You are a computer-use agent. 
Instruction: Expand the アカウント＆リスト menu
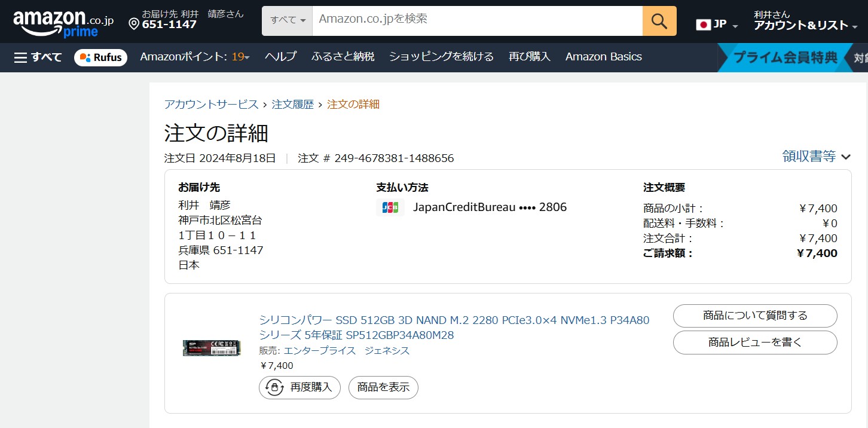(805, 25)
